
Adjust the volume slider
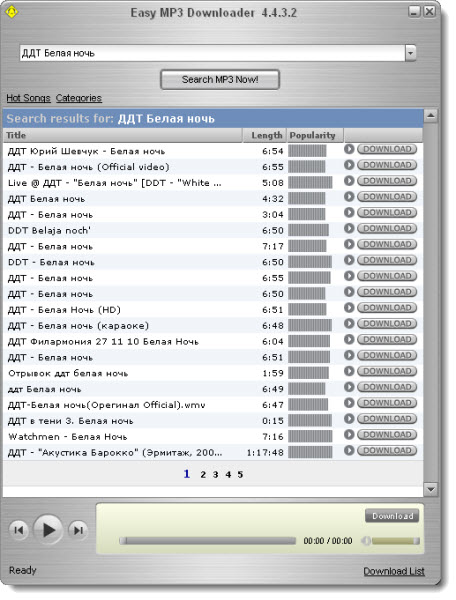[x=395, y=541]
